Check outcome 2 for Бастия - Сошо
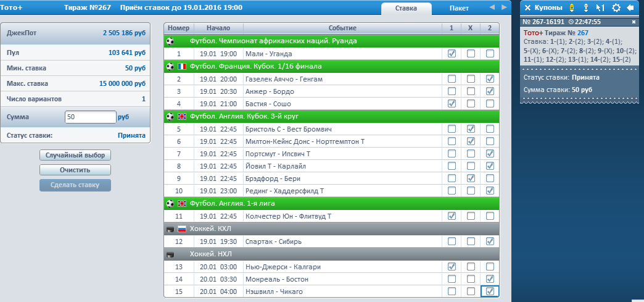Screen dimensions: 644x302 (490, 104)
